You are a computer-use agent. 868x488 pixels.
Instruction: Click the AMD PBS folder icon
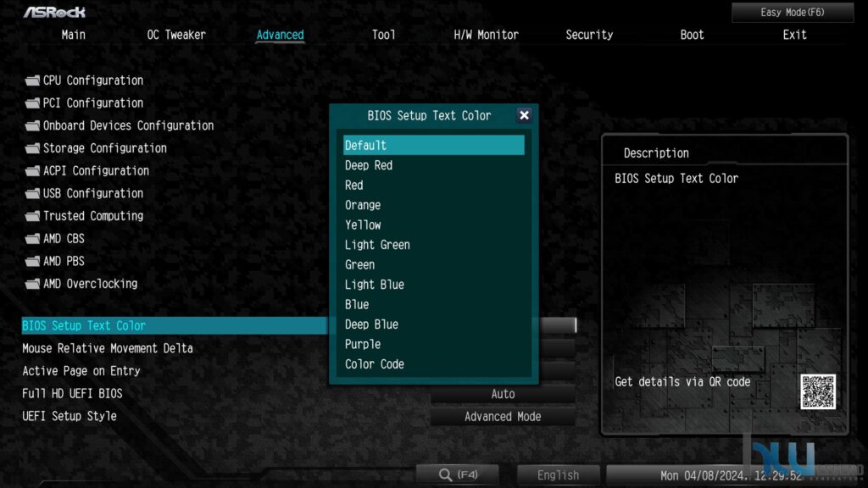[x=33, y=261]
